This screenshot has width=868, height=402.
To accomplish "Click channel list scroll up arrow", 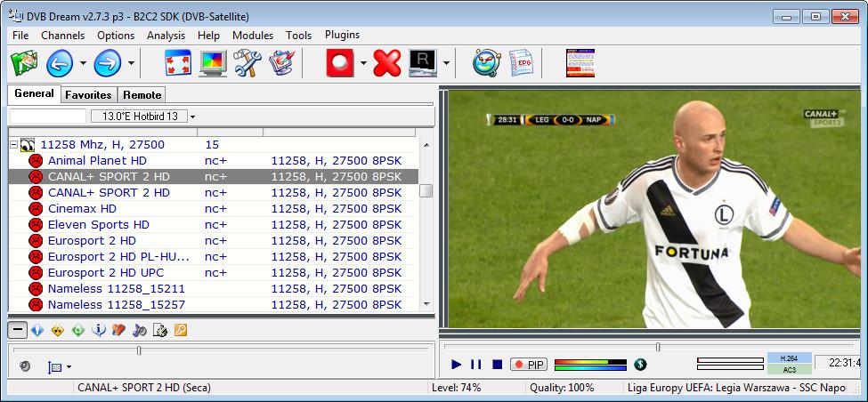I will pos(426,146).
